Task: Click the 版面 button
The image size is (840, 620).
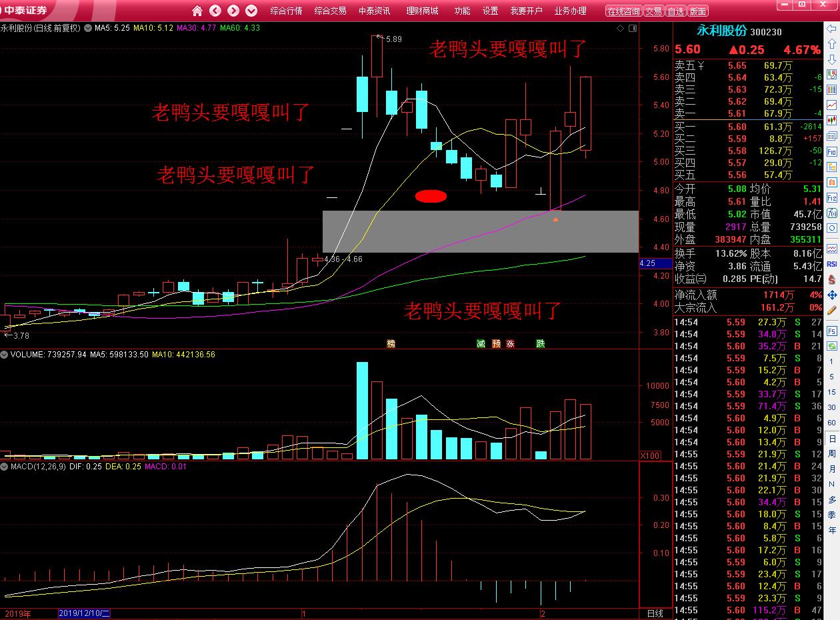Action: coord(697,11)
